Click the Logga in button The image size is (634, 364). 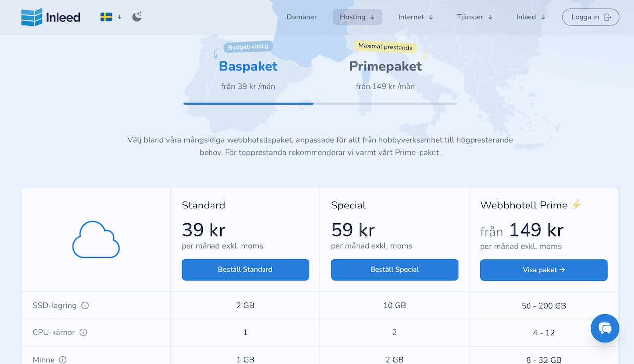(x=590, y=17)
